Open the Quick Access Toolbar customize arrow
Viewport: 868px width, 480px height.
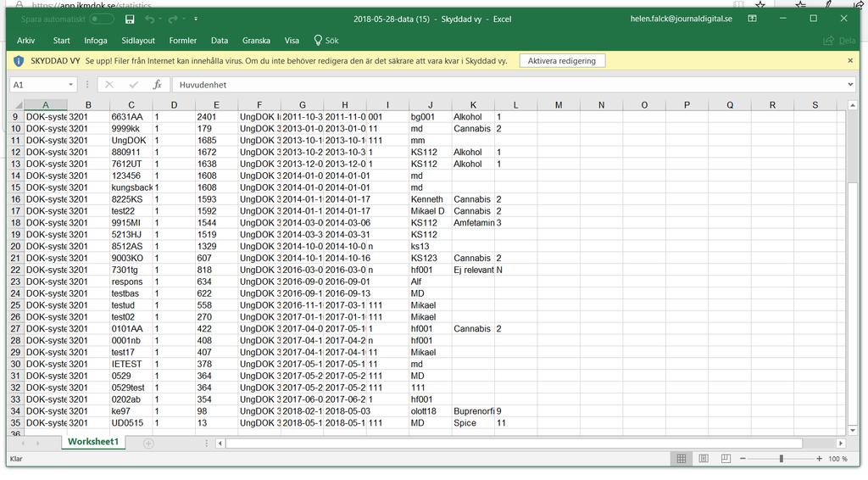pyautogui.click(x=196, y=20)
